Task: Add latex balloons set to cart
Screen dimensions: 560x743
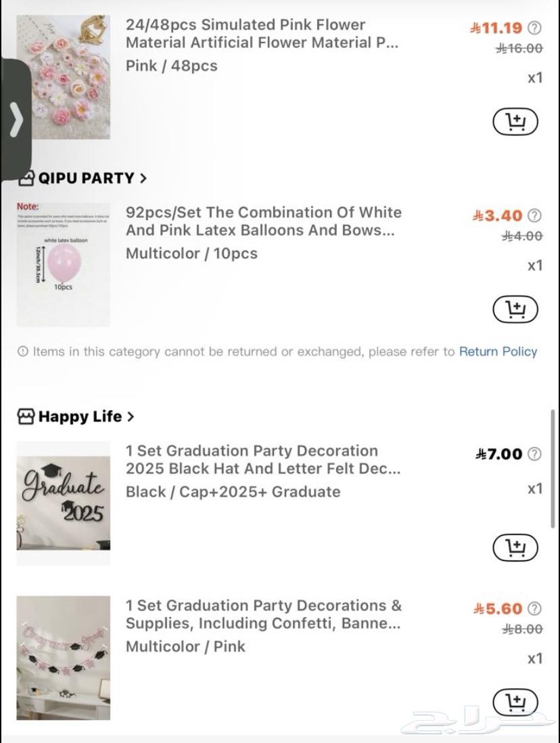Action: [x=515, y=309]
